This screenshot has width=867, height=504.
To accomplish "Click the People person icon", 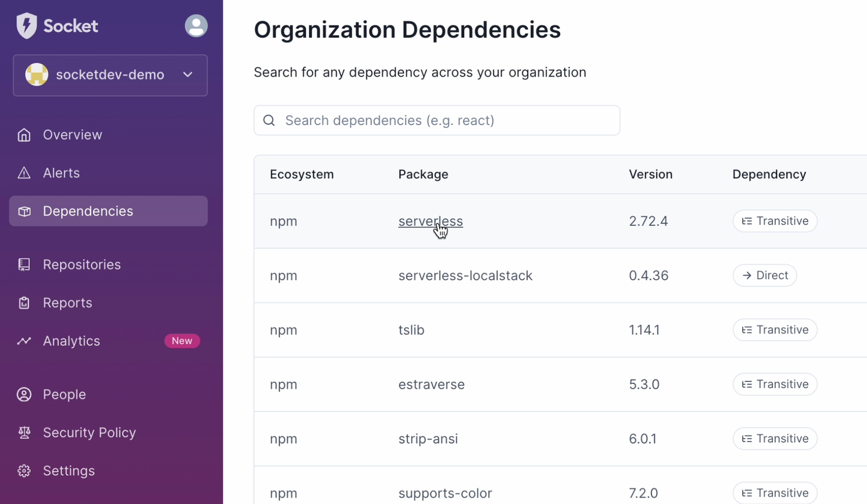I will coord(24,394).
